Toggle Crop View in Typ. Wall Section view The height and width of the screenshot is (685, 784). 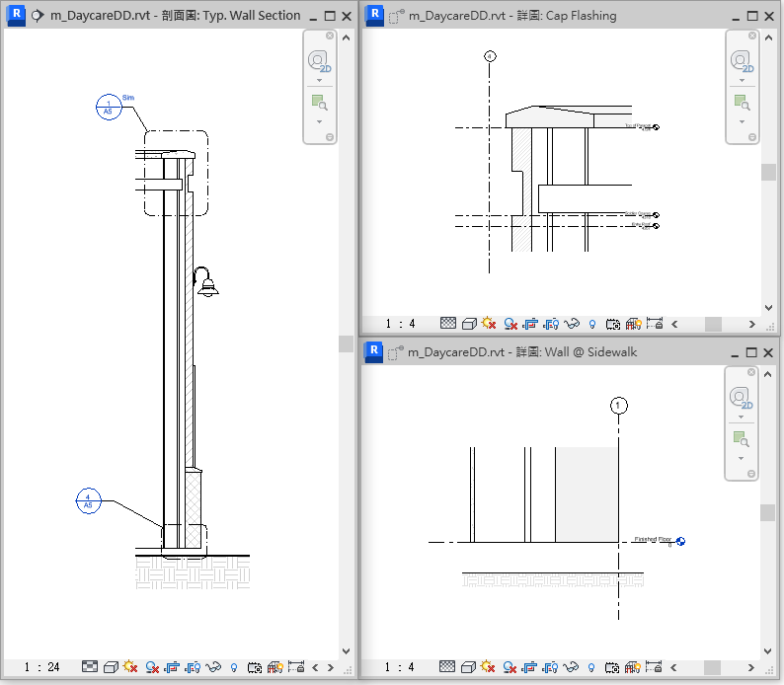pos(172,667)
